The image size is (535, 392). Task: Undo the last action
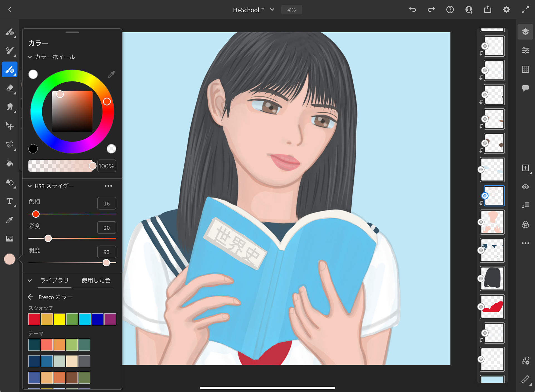point(412,10)
